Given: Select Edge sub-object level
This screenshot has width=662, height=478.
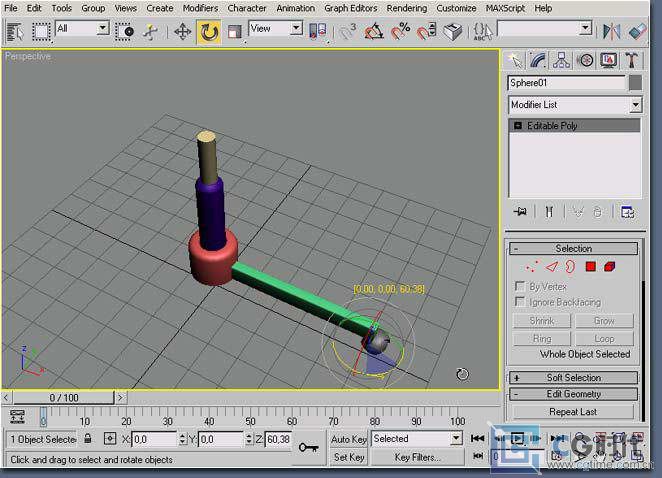Looking at the screenshot, I should [551, 267].
